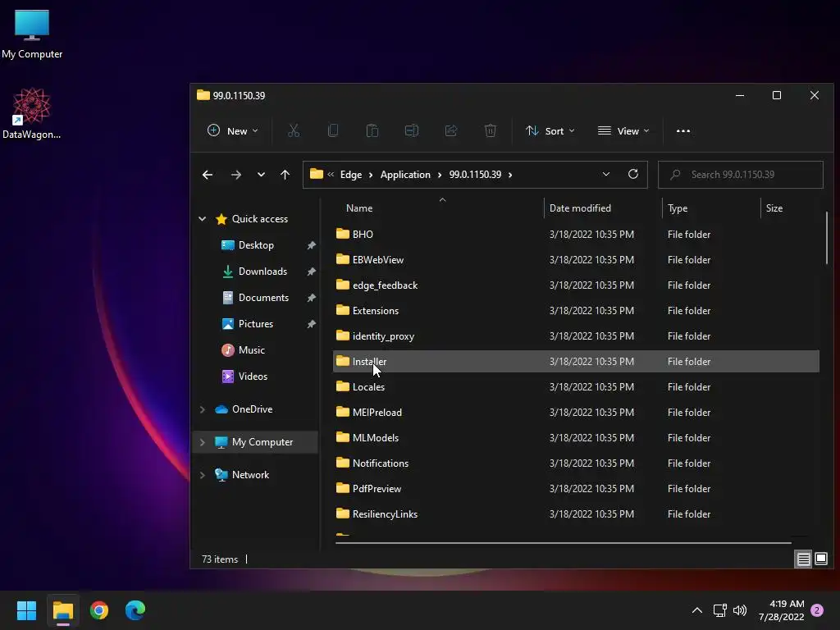This screenshot has height=630, width=840.
Task: Refresh the current folder view
Action: coord(633,174)
